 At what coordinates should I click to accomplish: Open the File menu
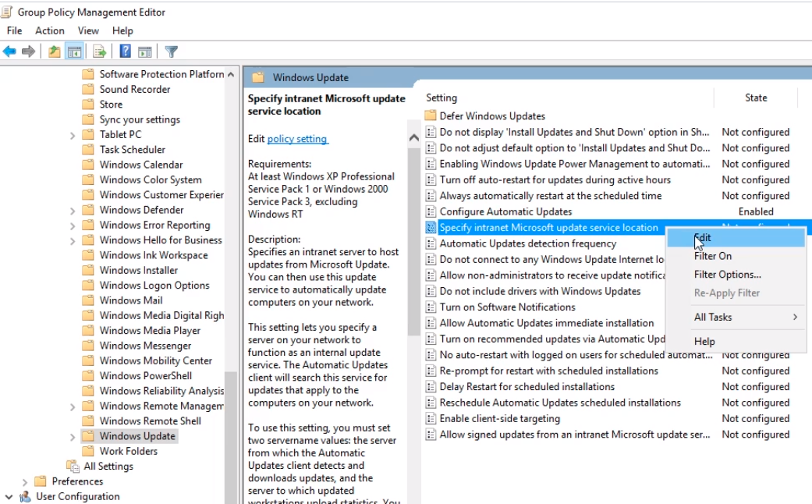click(15, 30)
